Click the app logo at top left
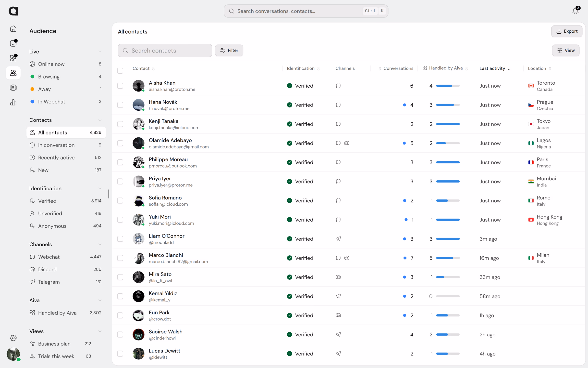 pos(13,11)
